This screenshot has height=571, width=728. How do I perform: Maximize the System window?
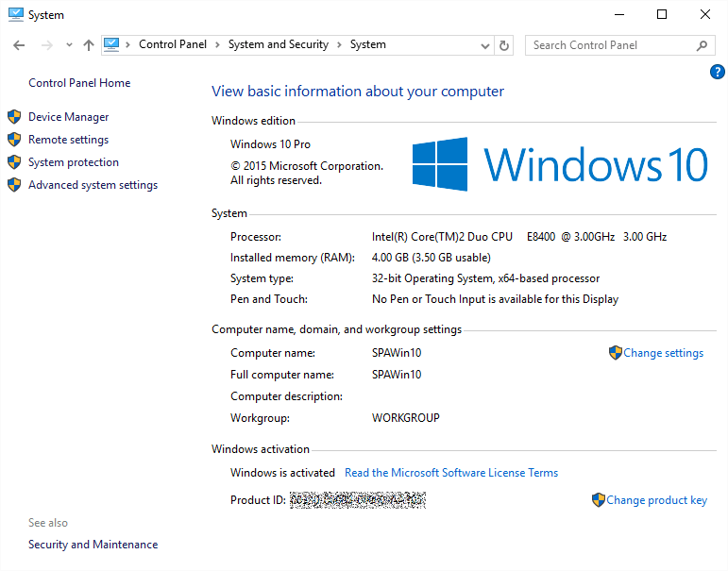tap(662, 14)
